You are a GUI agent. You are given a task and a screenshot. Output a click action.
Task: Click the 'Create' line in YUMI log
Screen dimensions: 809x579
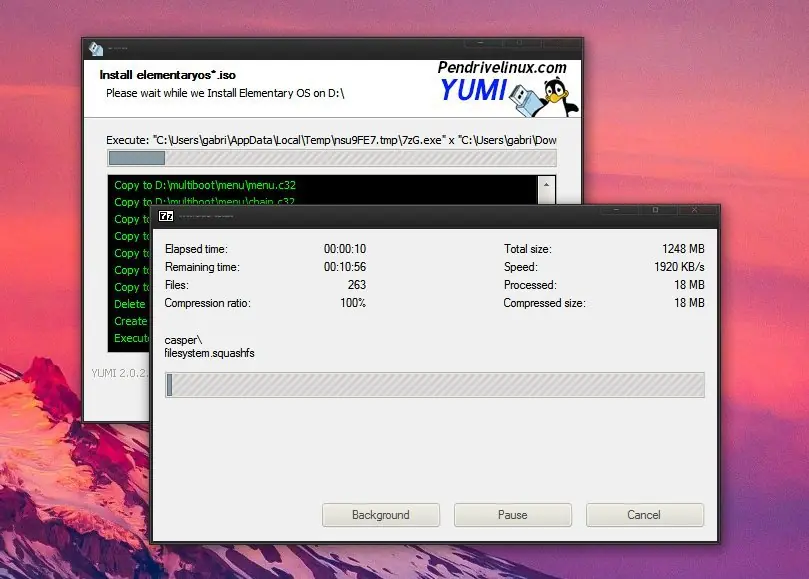tap(131, 321)
